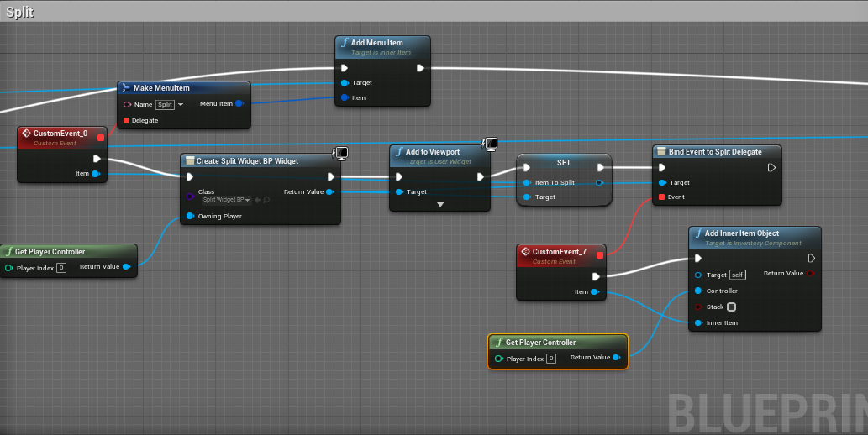Click Target pin on SET node
Viewport: 868px width, 435px height.
tap(527, 197)
